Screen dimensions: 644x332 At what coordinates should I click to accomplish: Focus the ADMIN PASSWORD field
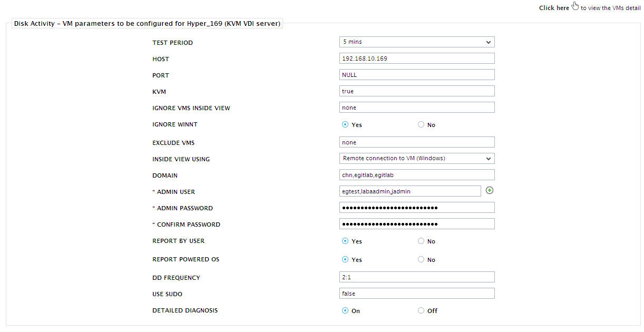417,208
